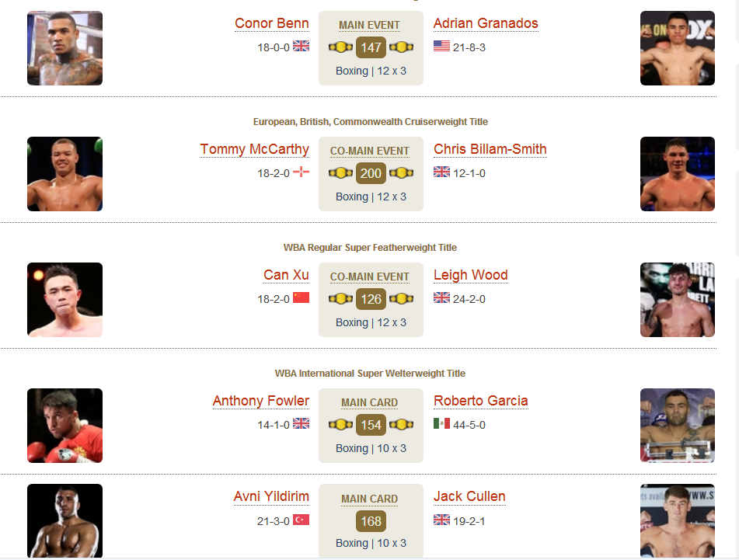The width and height of the screenshot is (739, 560).
Task: Open Anthony Fowler's fighter profile link
Action: click(261, 401)
